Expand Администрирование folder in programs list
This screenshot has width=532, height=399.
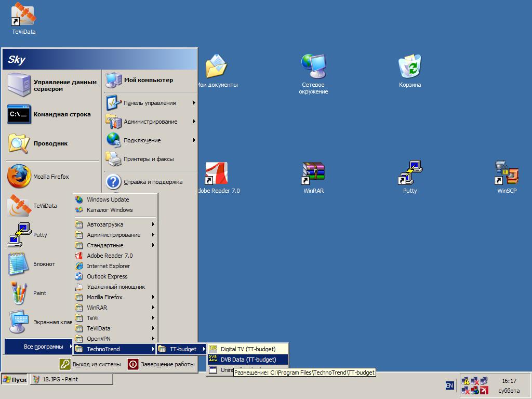115,235
